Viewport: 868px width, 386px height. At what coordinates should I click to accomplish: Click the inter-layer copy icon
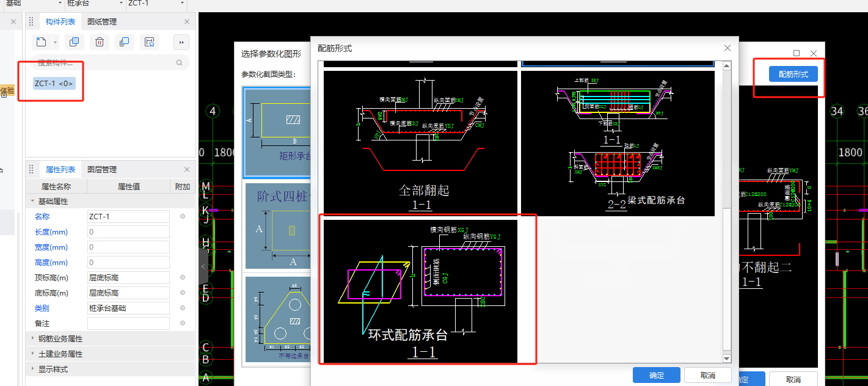(124, 42)
